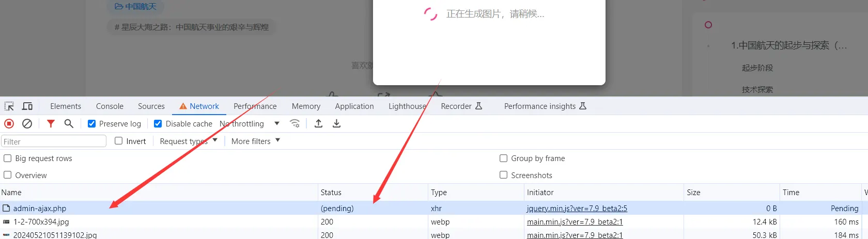Image resolution: width=868 pixels, height=239 pixels.
Task: Click the 184 ms time cell
Action: (846, 235)
